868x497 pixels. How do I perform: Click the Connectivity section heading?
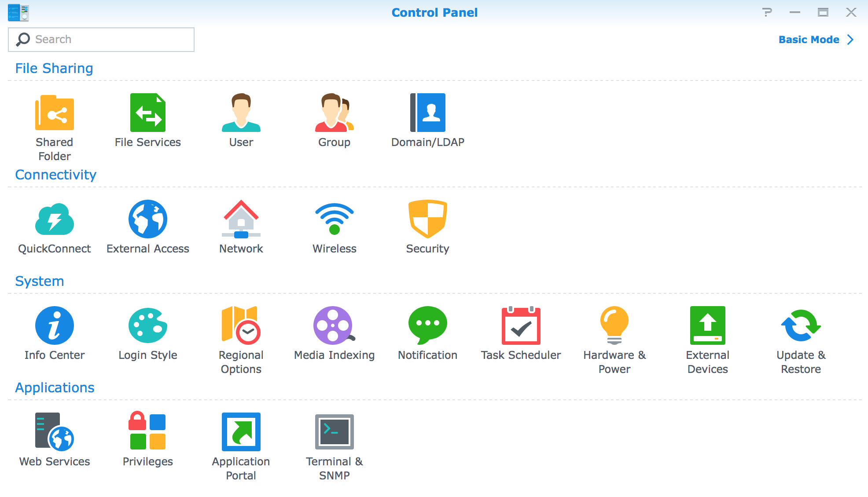tap(56, 175)
